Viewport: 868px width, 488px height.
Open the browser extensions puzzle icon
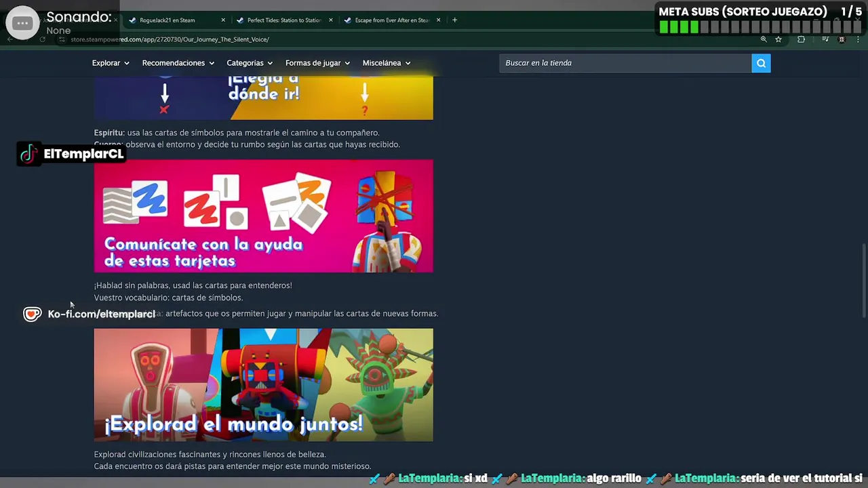(801, 39)
